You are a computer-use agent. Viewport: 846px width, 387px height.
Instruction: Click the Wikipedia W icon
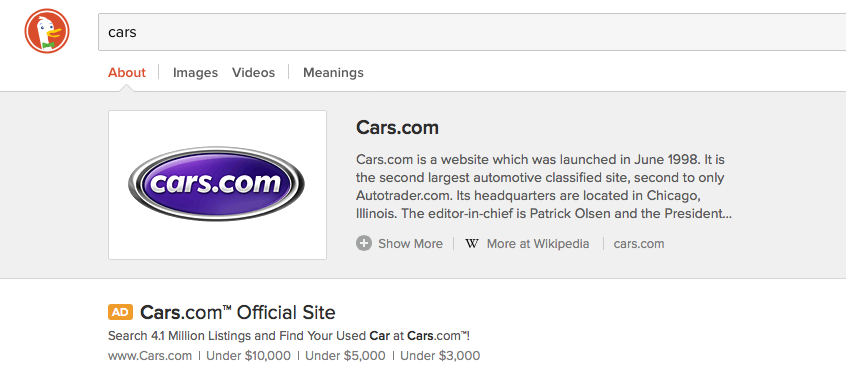[472, 243]
